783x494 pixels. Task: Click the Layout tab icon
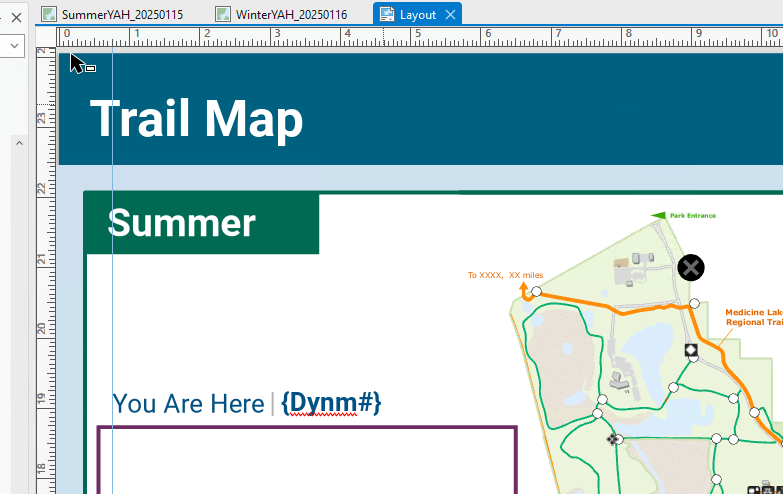pyautogui.click(x=387, y=14)
